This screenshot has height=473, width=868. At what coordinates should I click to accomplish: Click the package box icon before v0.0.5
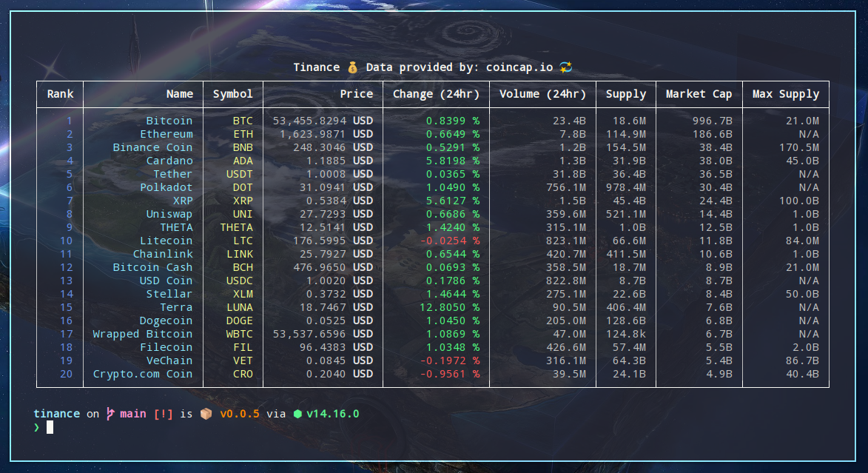click(206, 414)
